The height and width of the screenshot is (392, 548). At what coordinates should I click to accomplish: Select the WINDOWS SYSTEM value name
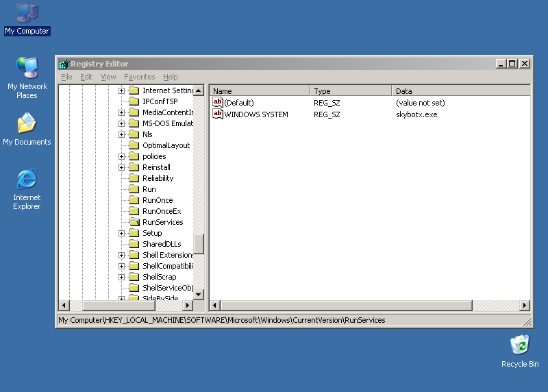click(x=256, y=114)
